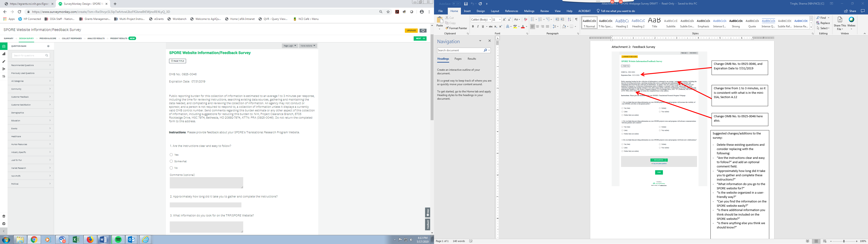Select the No radio option

[x=171, y=168]
